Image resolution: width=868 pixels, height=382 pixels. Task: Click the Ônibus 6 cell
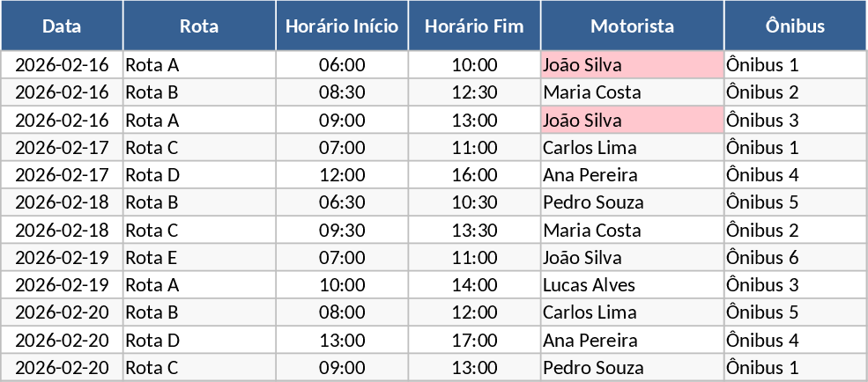pyautogui.click(x=795, y=258)
